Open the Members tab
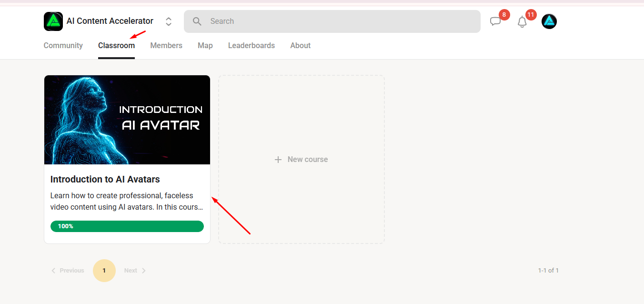Image resolution: width=644 pixels, height=304 pixels. coord(166,45)
